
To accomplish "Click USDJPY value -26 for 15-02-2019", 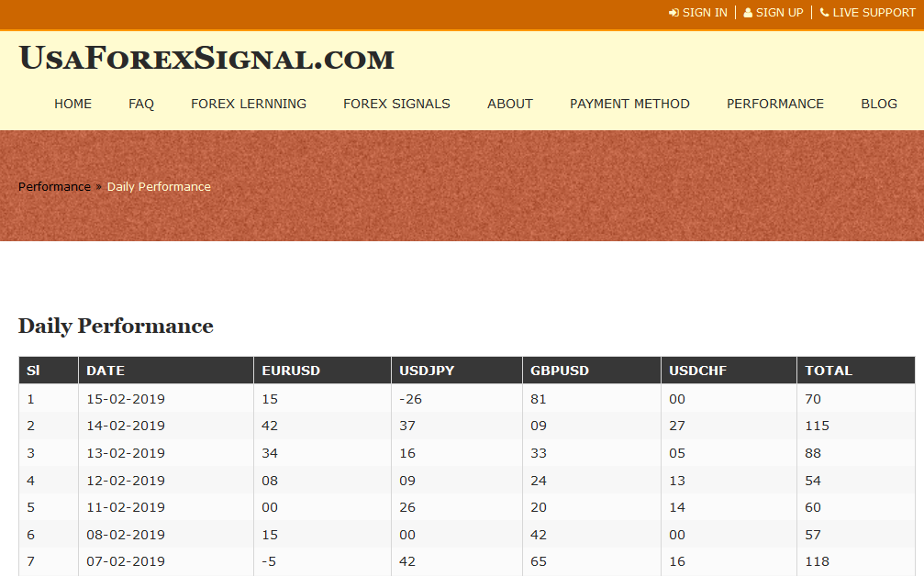I will 411,399.
